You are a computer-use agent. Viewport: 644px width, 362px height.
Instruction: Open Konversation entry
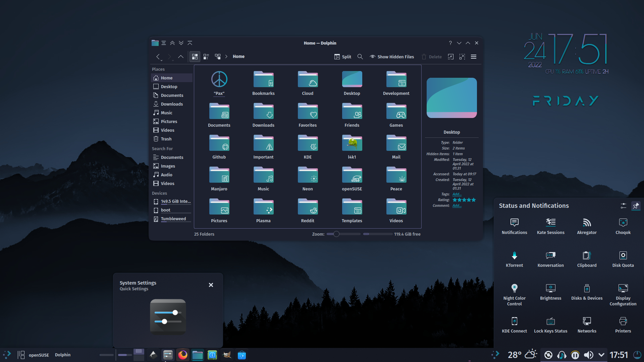click(550, 259)
